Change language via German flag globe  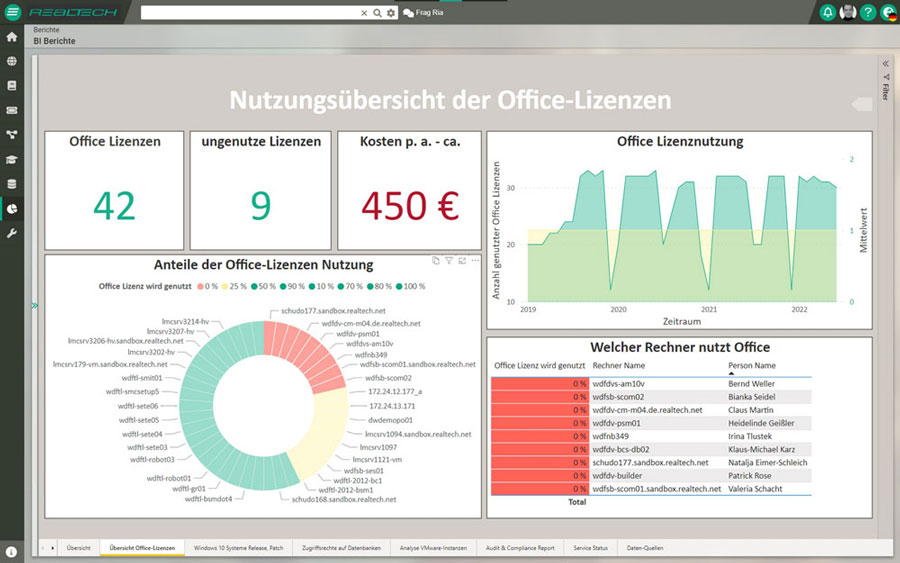[889, 12]
